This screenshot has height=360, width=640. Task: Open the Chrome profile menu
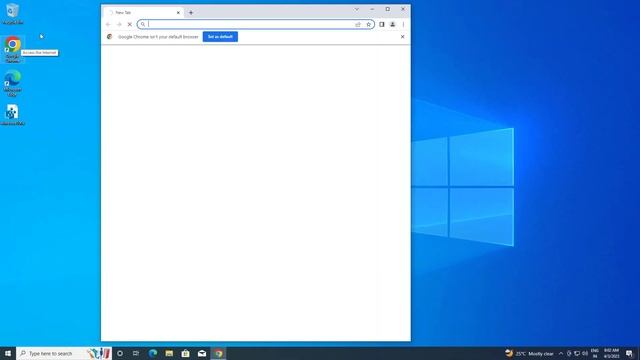pos(392,24)
